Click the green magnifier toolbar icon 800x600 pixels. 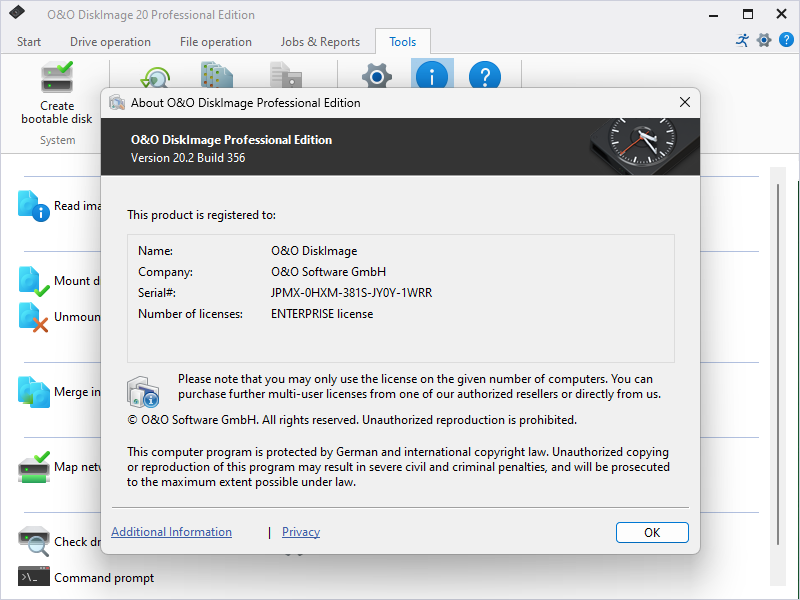(x=155, y=77)
